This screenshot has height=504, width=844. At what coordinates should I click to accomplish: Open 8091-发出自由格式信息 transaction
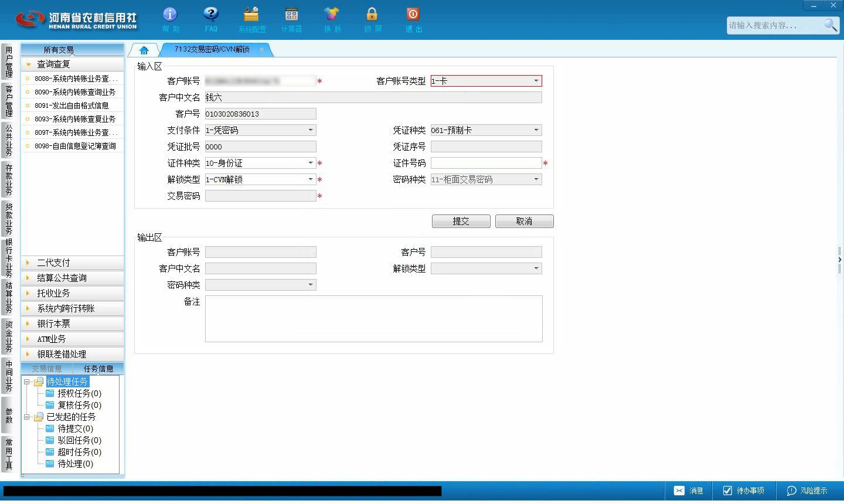(x=73, y=105)
